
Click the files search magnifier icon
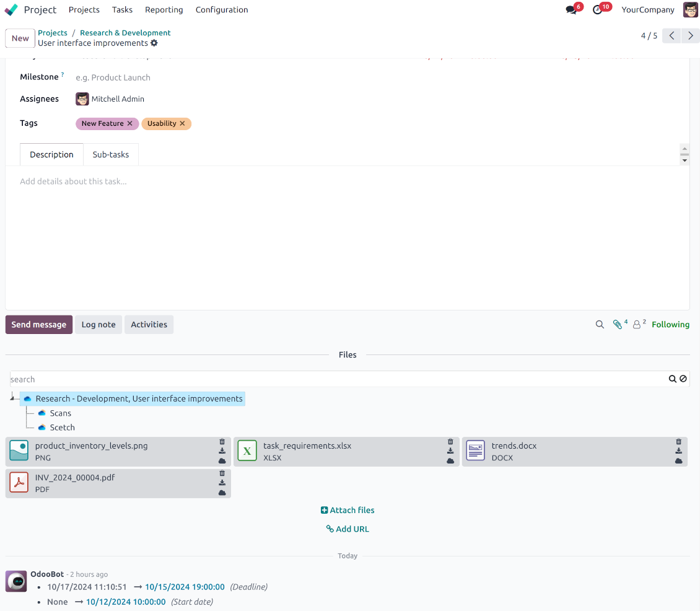point(672,379)
